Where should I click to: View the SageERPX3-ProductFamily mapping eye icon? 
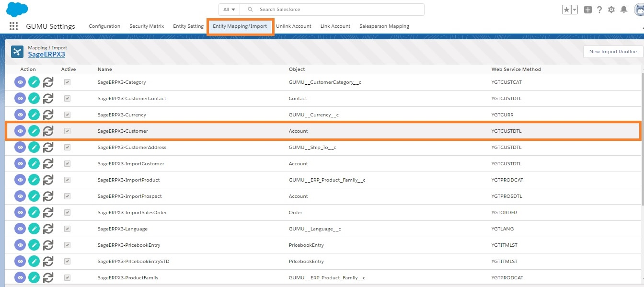tap(20, 278)
